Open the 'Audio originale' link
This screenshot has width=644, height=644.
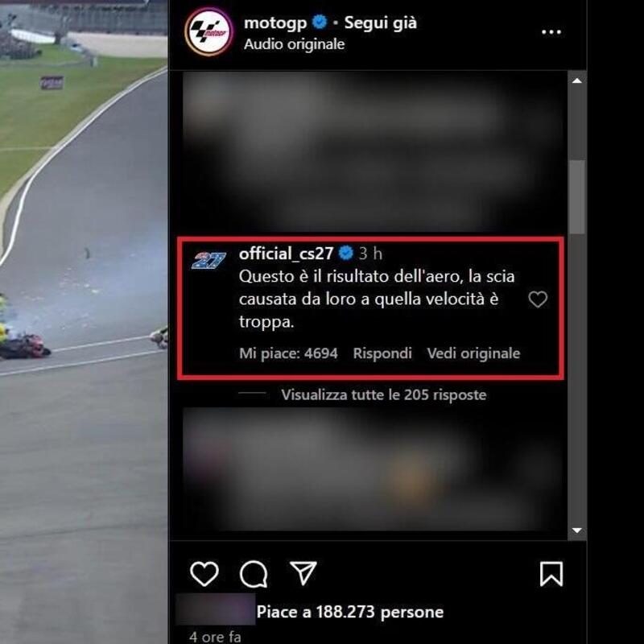click(294, 44)
